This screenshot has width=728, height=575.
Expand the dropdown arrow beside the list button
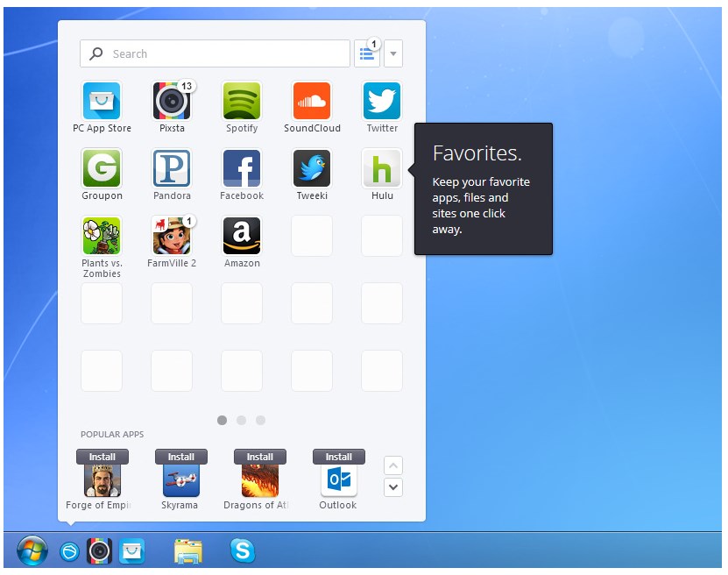coord(393,53)
